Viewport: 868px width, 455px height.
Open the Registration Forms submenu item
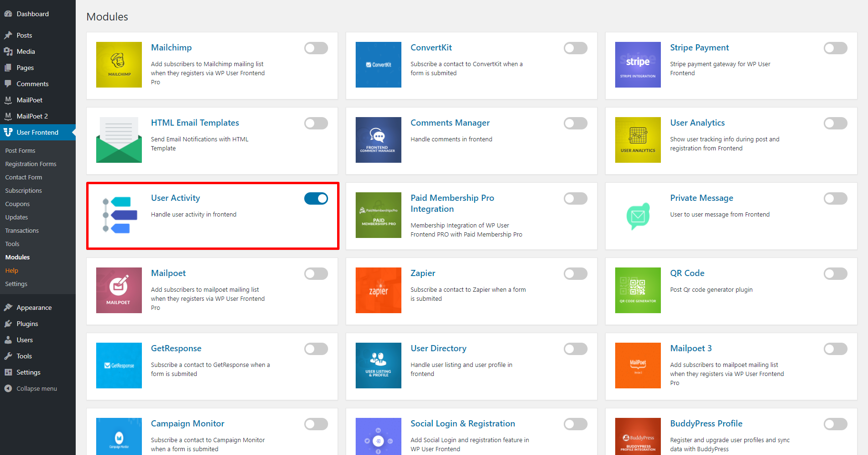tap(30, 164)
